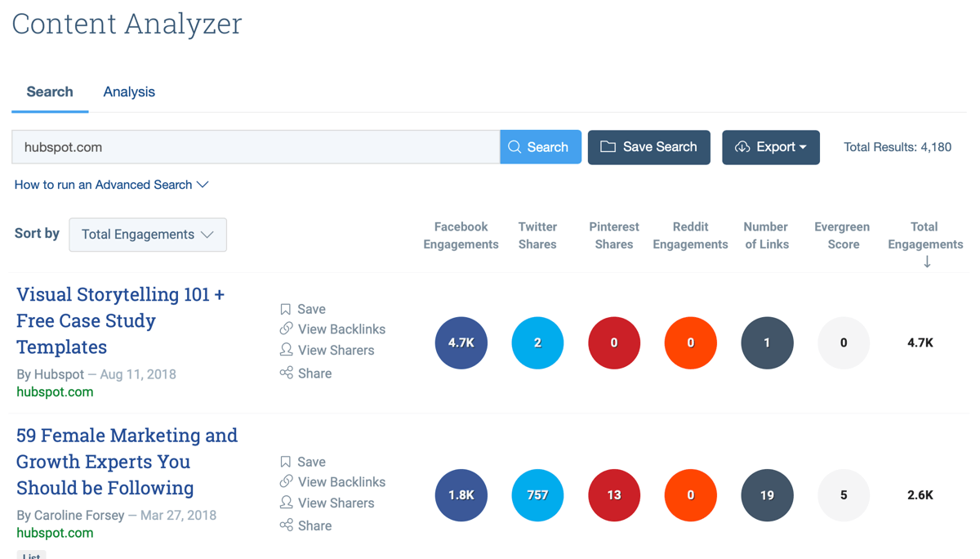Click the 2.6K total engagements value

click(920, 495)
